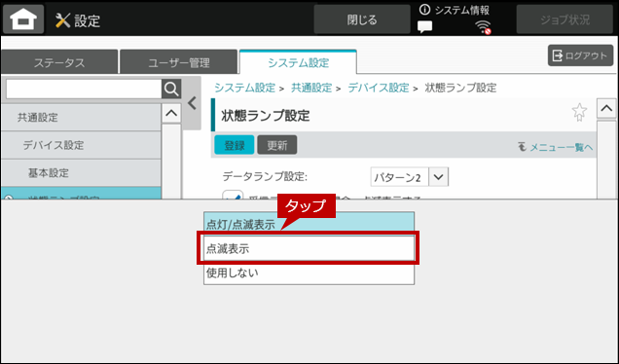Click the Wi-Fi disconnected status icon
The image size is (619, 364).
(483, 27)
